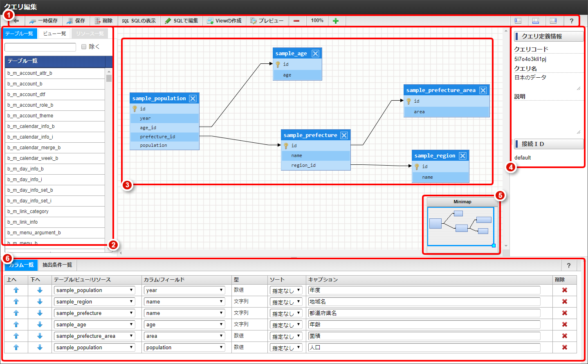The image size is (588, 364).
Task: Click the back arrow in toolbar
Action: pyautogui.click(x=16, y=20)
